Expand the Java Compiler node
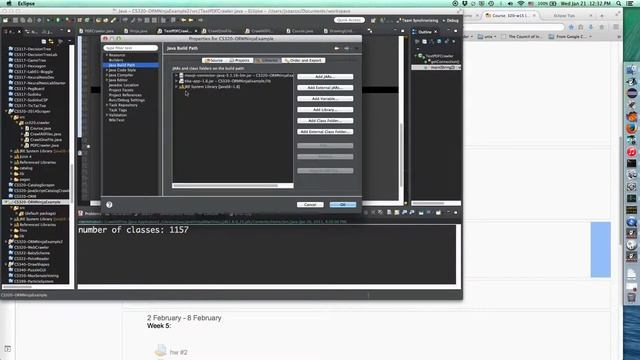The width and height of the screenshot is (640, 360). (107, 75)
